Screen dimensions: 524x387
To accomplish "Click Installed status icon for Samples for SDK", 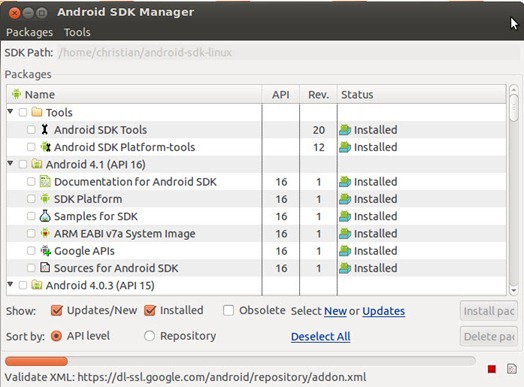I will 345,216.
